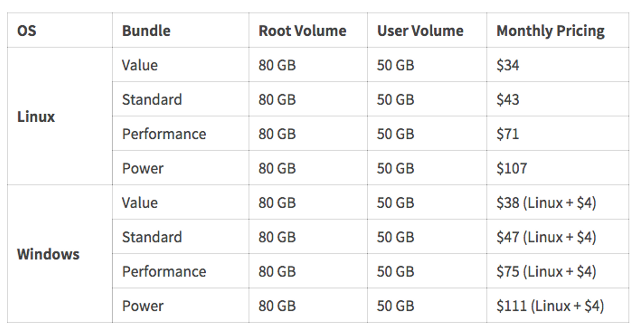
Task: Click the $34 Linux Value price
Action: (x=508, y=65)
